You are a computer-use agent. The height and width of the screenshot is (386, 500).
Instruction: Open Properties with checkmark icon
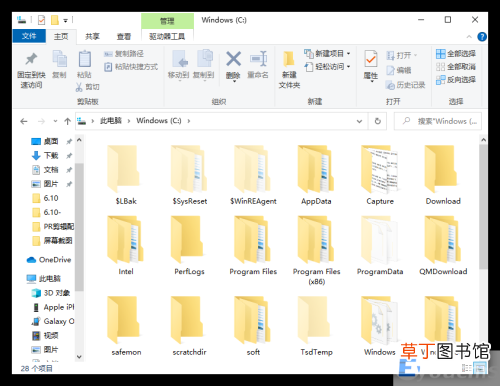(371, 59)
